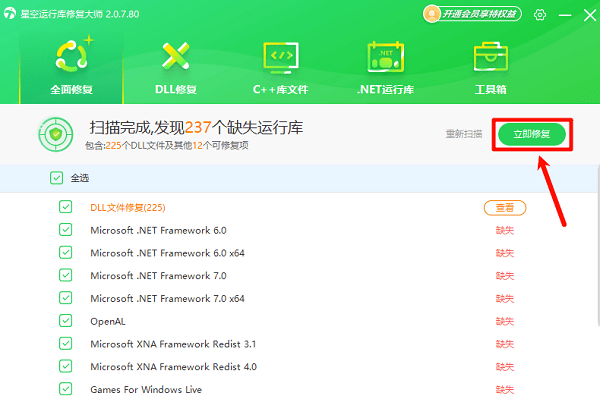The height and width of the screenshot is (399, 600).
Task: Click 缺失 status for Games For Windows Live
Action: pos(505,389)
